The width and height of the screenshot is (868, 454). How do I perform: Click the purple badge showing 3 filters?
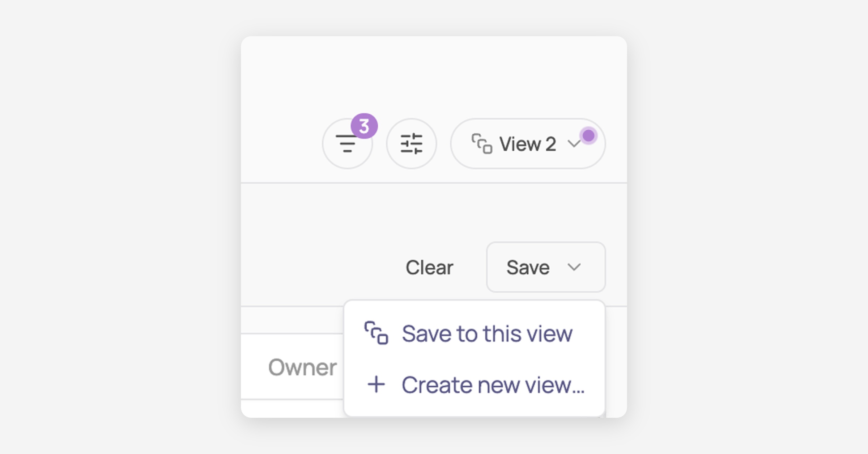point(364,126)
